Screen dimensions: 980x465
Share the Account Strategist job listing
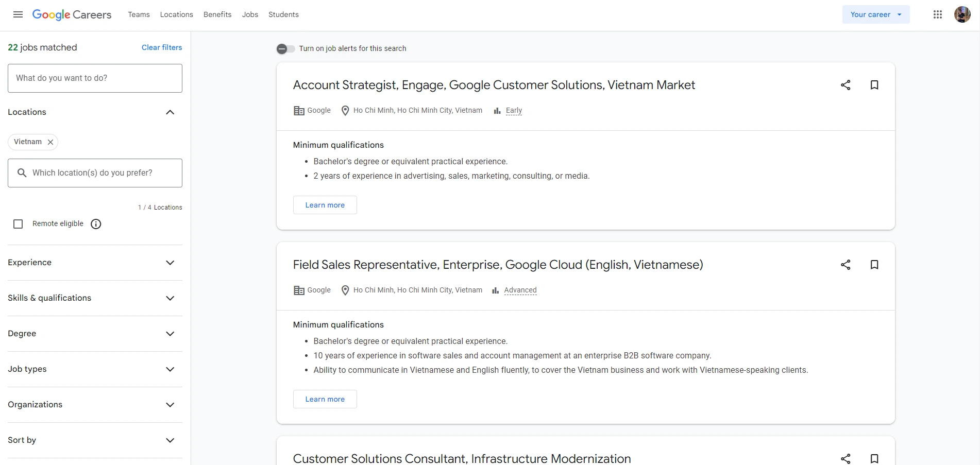tap(846, 85)
